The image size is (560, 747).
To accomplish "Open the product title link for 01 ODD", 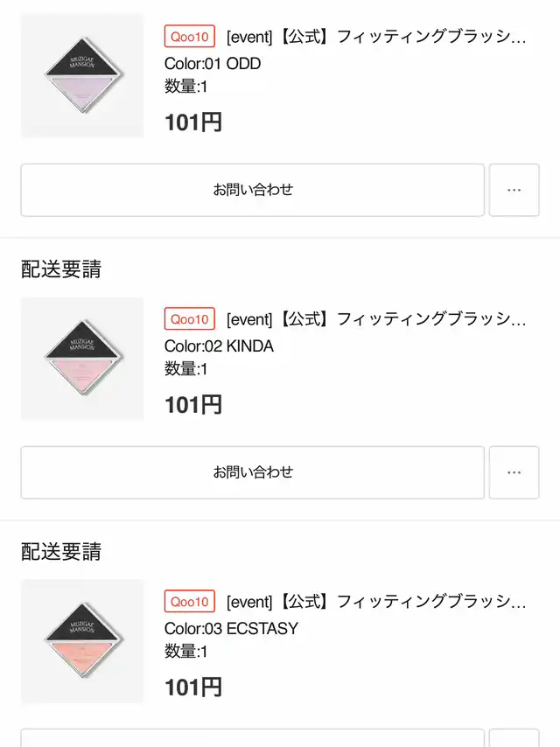I will coord(376,37).
